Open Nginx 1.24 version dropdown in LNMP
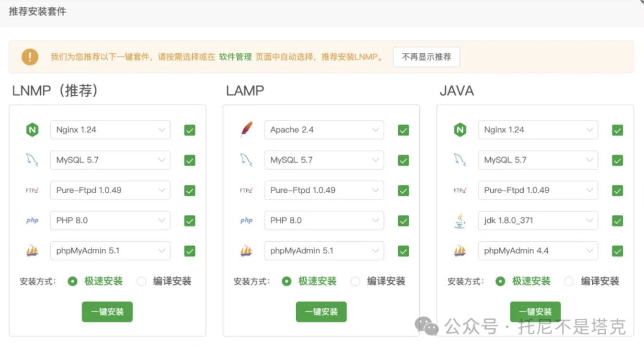 coord(110,130)
